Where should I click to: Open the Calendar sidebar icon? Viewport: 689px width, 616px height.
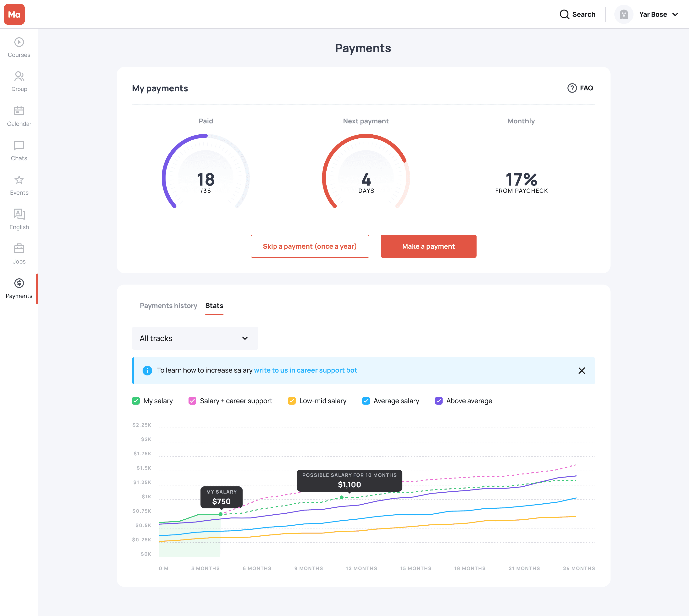[x=19, y=111]
